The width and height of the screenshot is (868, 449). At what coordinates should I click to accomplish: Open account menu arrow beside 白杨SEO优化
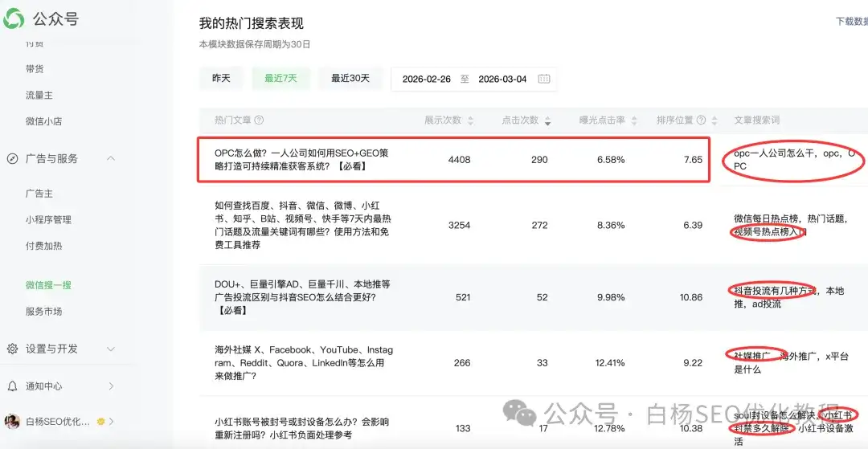(x=111, y=422)
